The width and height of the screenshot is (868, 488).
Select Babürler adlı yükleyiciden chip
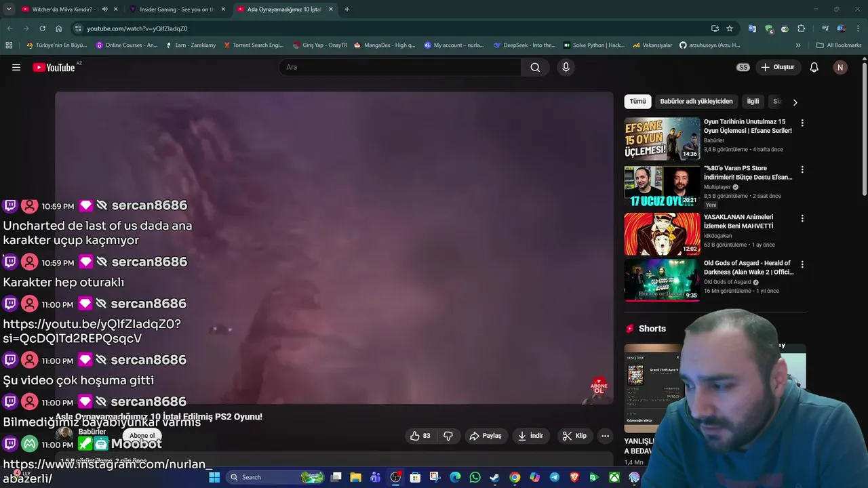point(696,102)
